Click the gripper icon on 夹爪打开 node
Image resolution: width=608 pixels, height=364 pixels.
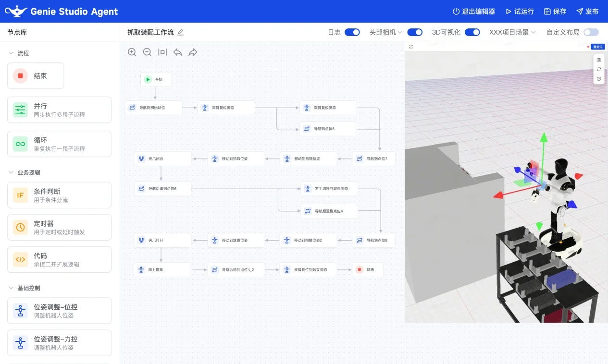[x=141, y=240]
